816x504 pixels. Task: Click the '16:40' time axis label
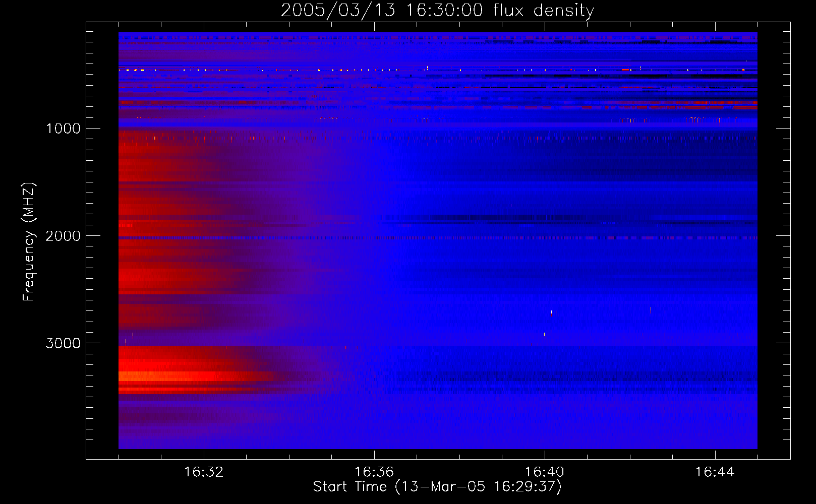click(x=545, y=472)
